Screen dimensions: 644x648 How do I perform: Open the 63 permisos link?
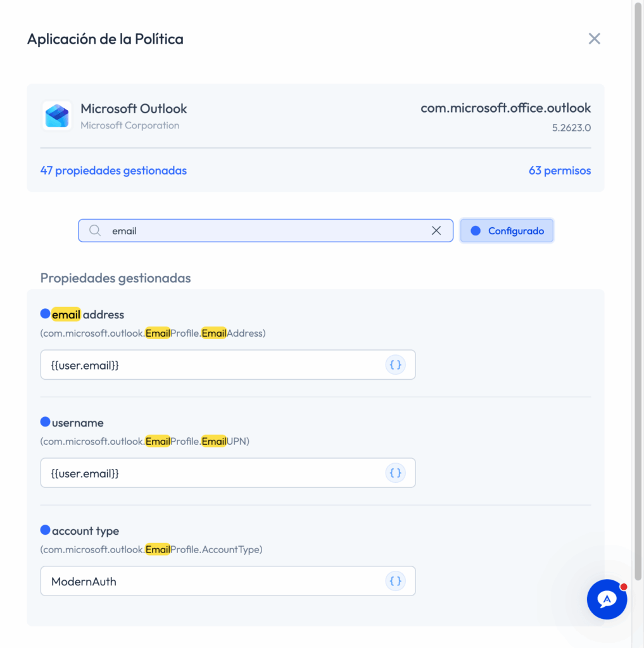click(x=560, y=170)
